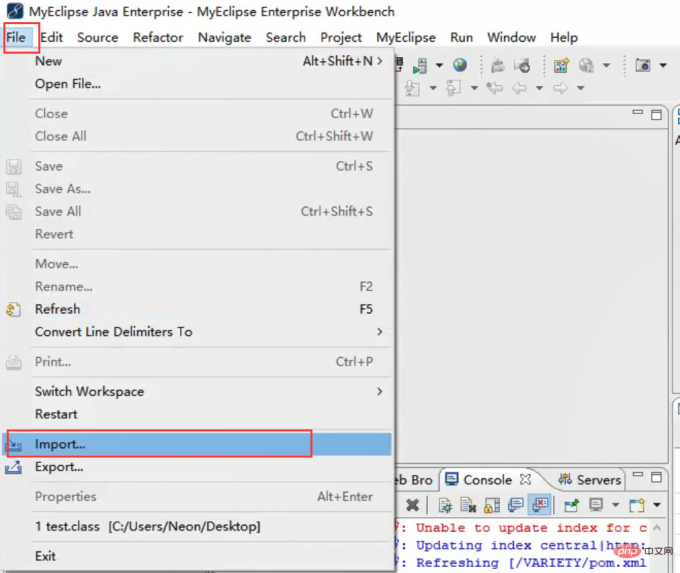
Task: Open dropdown next to run-on-server icon
Action: click(439, 65)
